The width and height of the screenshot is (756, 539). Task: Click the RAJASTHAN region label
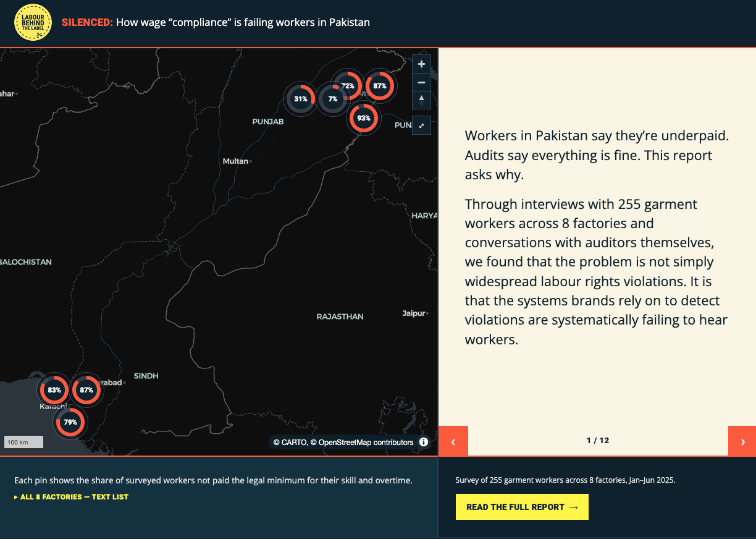coord(340,316)
